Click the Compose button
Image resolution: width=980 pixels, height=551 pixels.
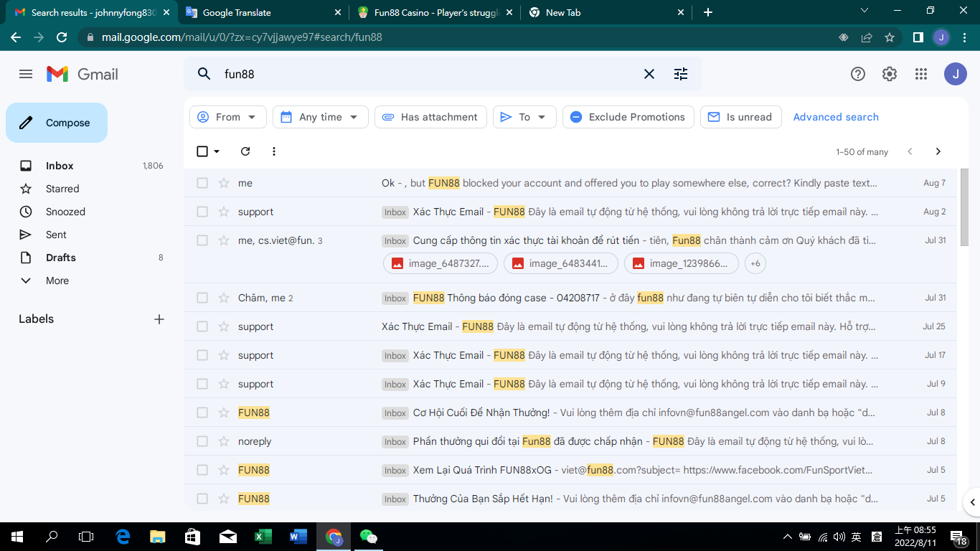(x=57, y=123)
